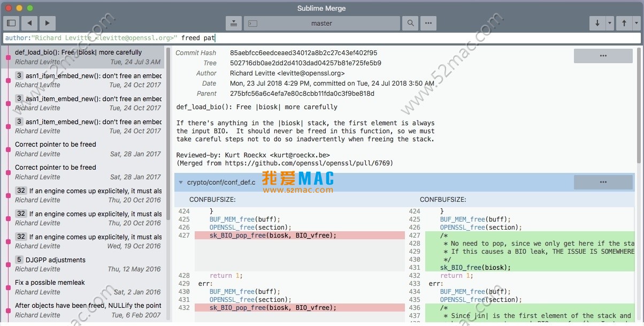Pull changes with the down arrow button
Viewport: 644px width, 326px height.
tap(597, 23)
